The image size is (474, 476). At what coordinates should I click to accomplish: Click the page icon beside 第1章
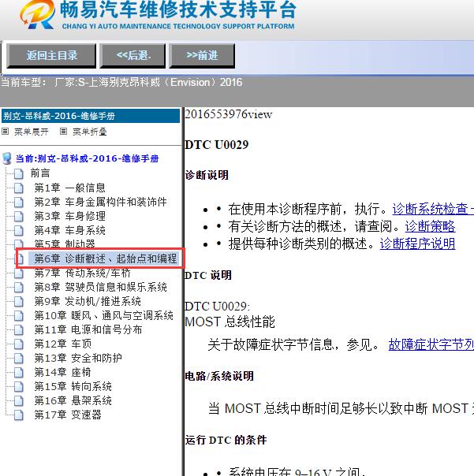pos(19,188)
